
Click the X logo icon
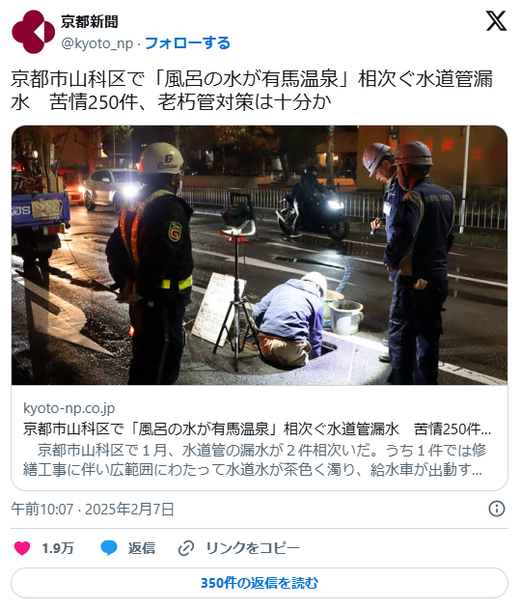[496, 21]
